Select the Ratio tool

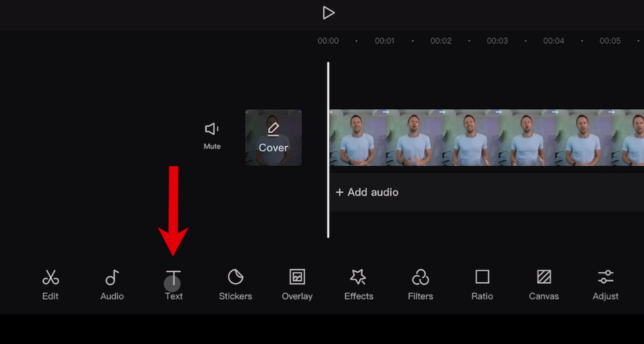(482, 284)
